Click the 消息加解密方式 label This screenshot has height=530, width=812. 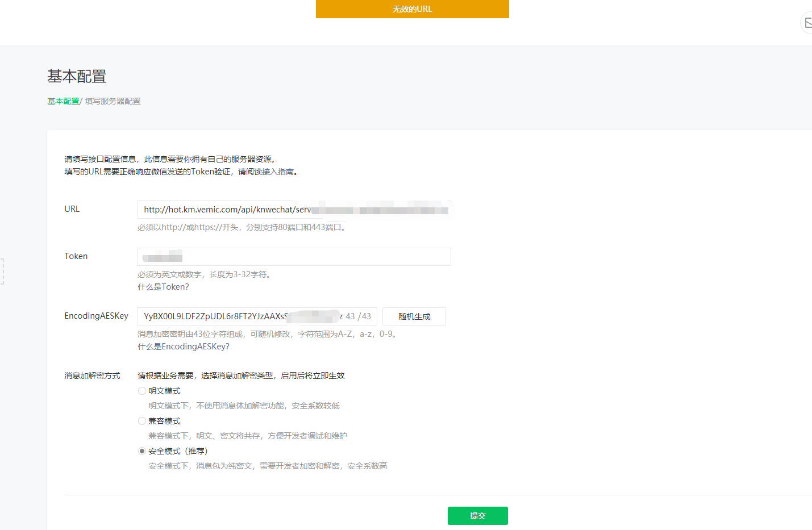coord(92,375)
